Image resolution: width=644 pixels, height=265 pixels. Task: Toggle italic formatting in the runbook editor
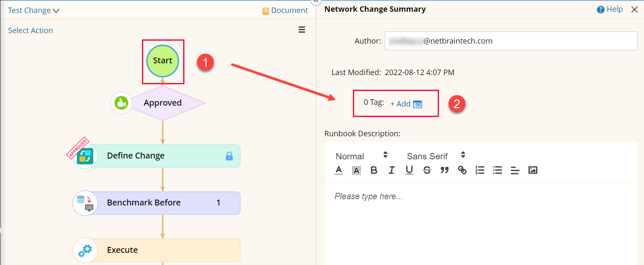[392, 170]
